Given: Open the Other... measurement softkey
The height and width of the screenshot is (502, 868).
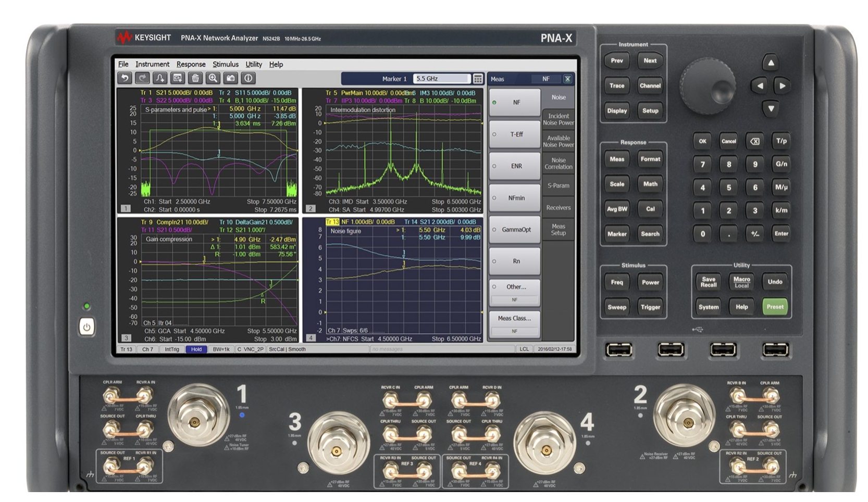Looking at the screenshot, I should (514, 293).
